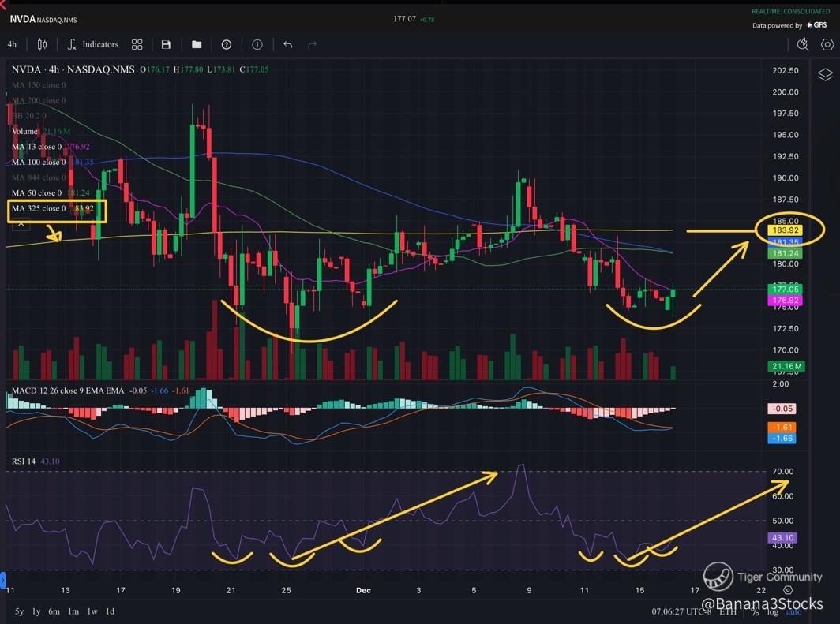Open the Indicators fx menu
The image size is (840, 624).
tap(92, 44)
